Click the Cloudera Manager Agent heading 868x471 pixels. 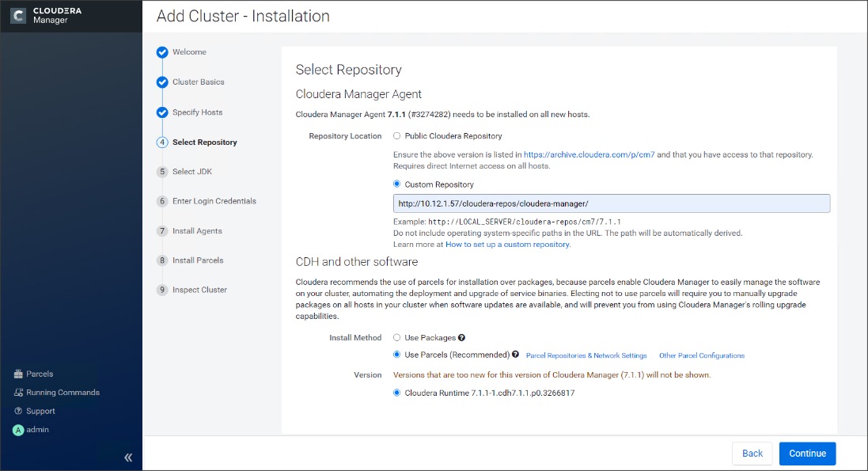[x=358, y=94]
